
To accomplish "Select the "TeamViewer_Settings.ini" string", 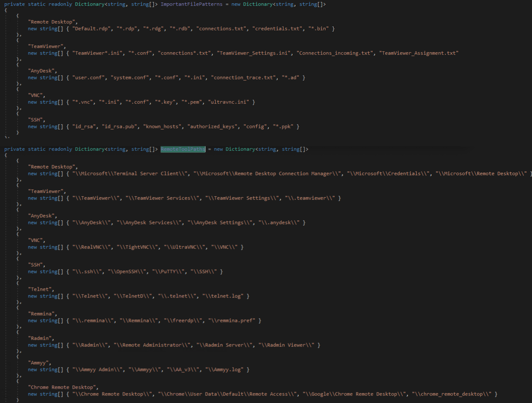I will pos(254,53).
